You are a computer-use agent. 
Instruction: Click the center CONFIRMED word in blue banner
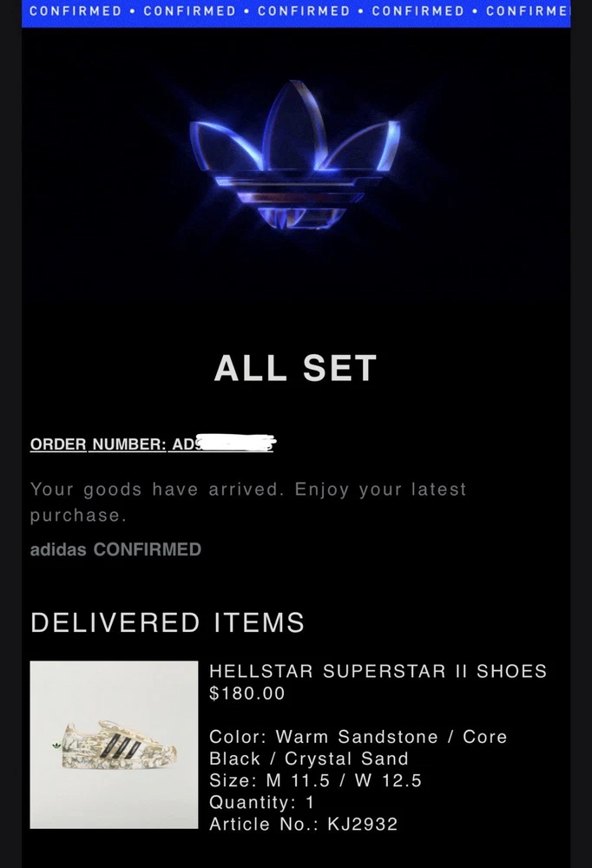[x=304, y=11]
